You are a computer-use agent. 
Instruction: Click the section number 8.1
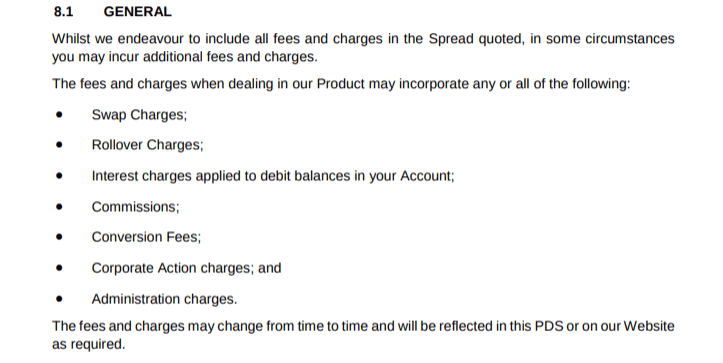(63, 12)
